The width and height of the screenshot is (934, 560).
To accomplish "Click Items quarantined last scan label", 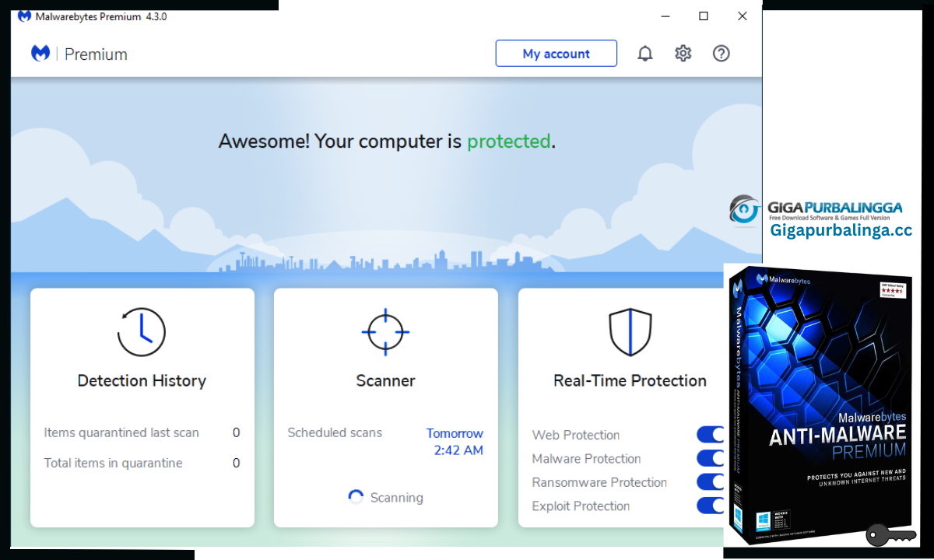I will tap(121, 432).
